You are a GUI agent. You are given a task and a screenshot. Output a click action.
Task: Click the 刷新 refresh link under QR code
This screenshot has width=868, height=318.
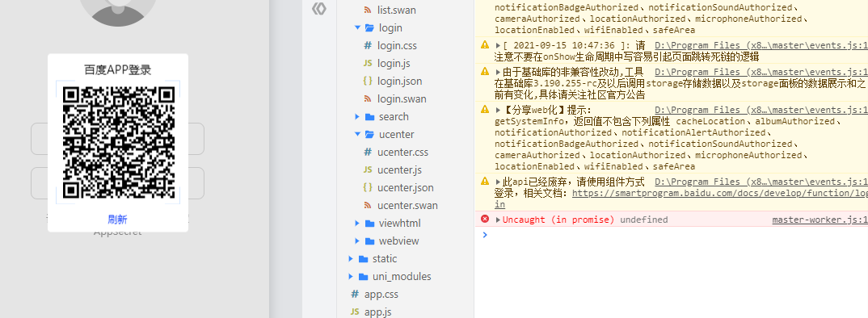(x=117, y=220)
